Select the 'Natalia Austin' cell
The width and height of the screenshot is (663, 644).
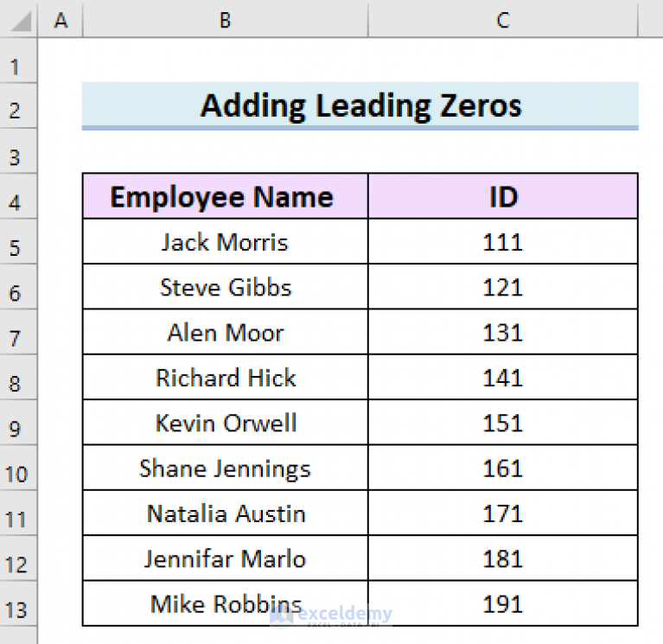[226, 513]
